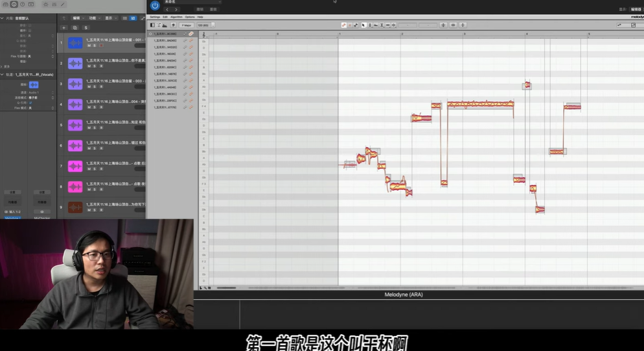Select the Melodyne pitch tool
This screenshot has height=351, width=644.
pyautogui.click(x=369, y=25)
